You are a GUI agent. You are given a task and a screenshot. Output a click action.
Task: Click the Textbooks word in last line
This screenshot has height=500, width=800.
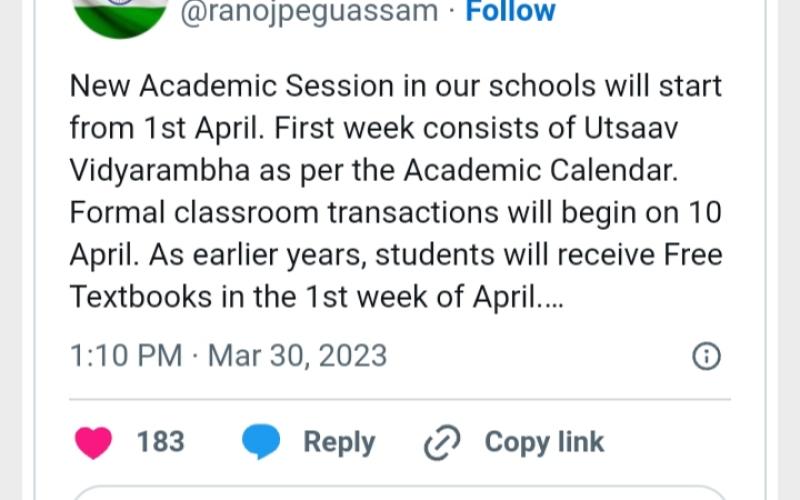pos(140,297)
